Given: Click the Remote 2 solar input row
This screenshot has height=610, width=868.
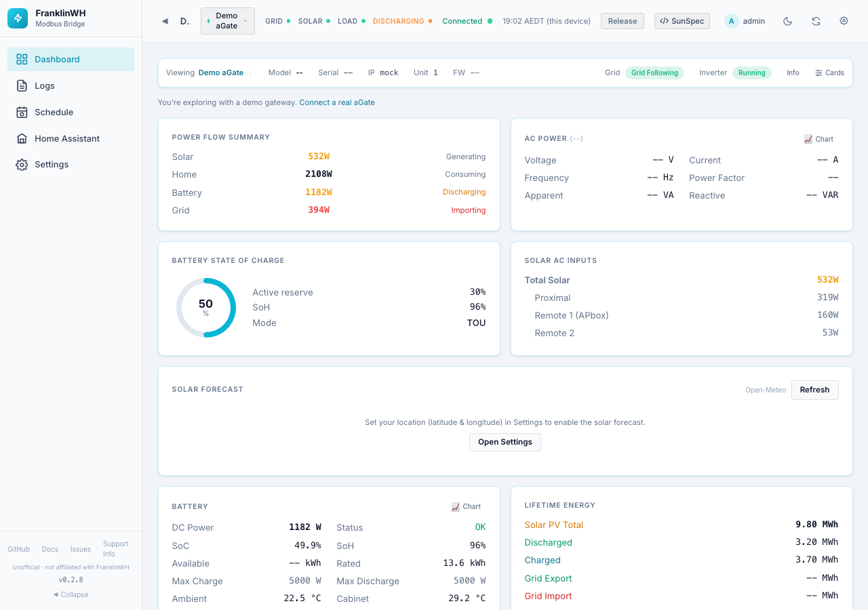Looking at the screenshot, I should [x=682, y=333].
